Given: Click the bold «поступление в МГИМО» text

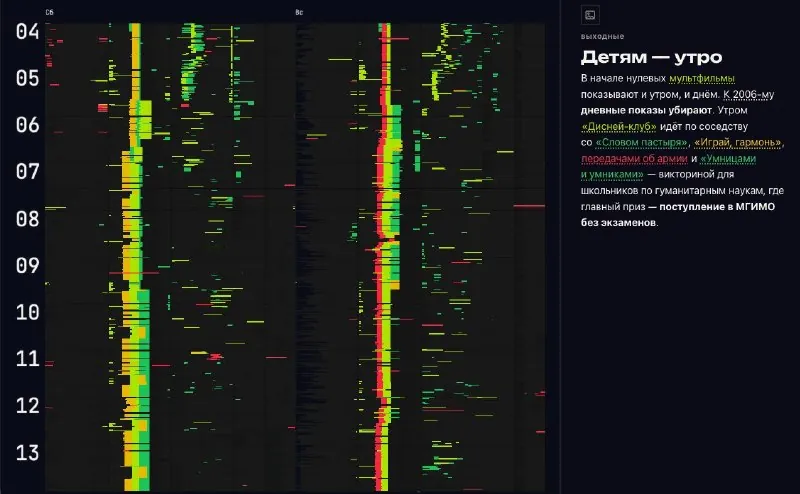Looking at the screenshot, I should click(x=717, y=207).
